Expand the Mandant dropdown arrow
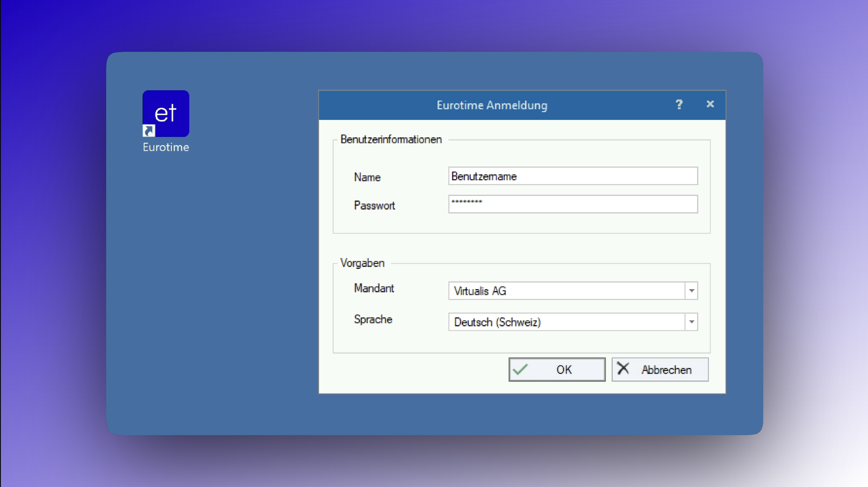Image resolution: width=868 pixels, height=487 pixels. 692,291
